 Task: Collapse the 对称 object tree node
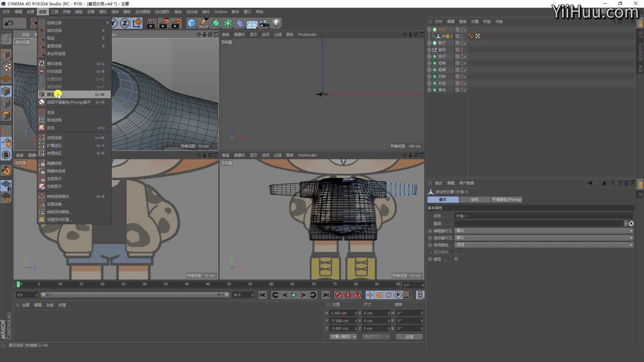pyautogui.click(x=429, y=29)
